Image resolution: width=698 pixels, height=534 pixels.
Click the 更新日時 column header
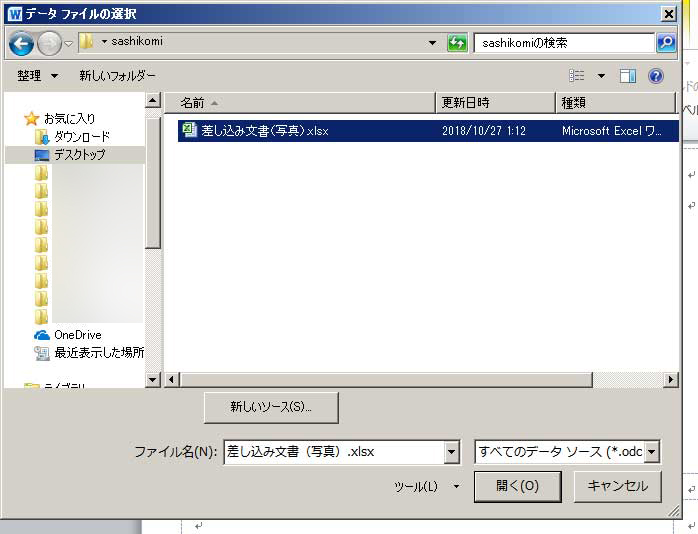coord(464,102)
